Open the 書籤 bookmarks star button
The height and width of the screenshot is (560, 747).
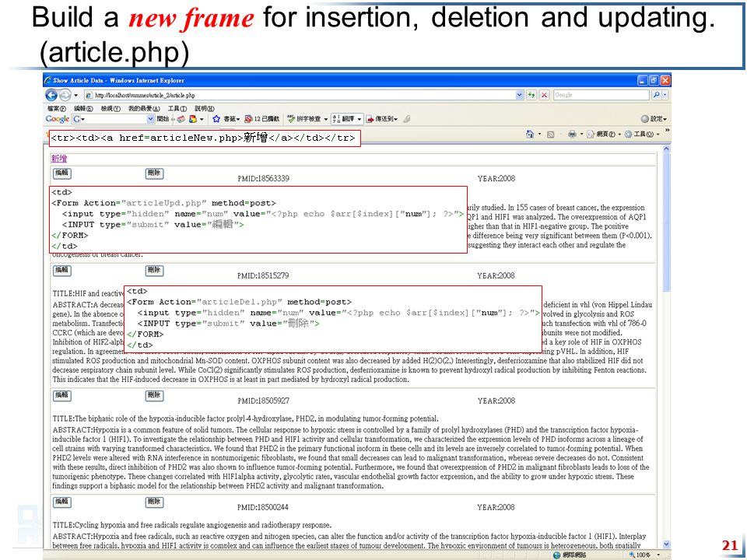tap(226, 119)
